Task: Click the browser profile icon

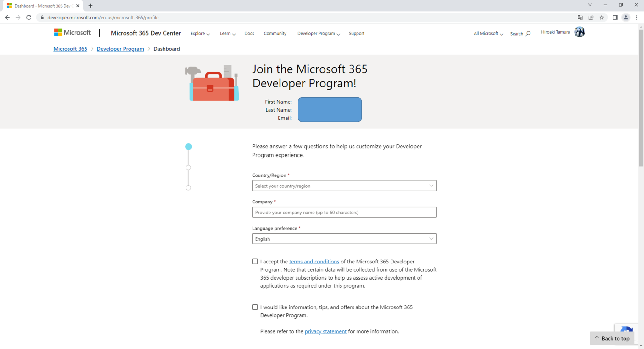Action: pos(625,18)
